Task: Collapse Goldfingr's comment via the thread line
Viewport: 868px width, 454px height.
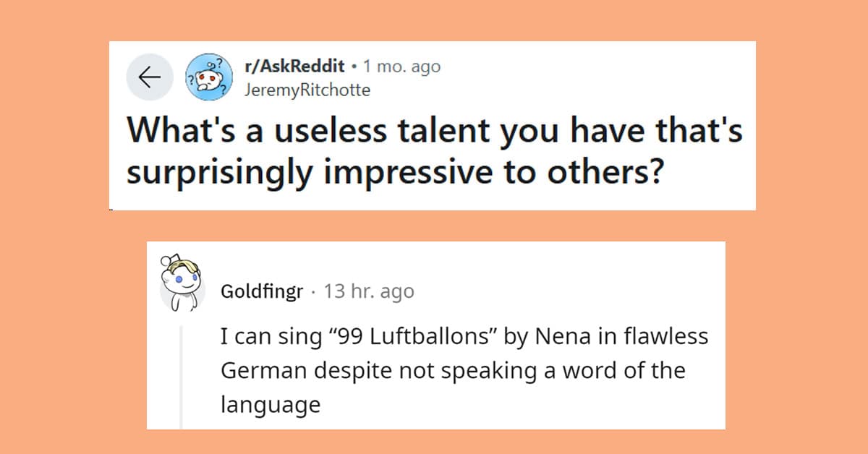Action: click(181, 377)
